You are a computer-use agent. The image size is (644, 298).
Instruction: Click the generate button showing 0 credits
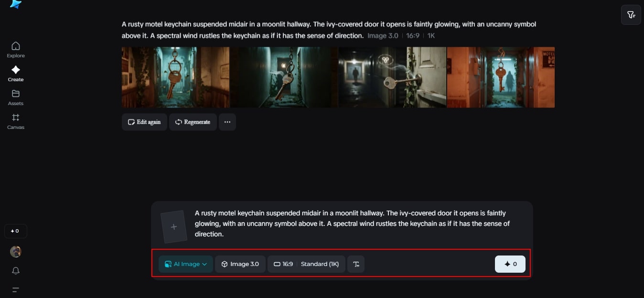[x=510, y=264]
